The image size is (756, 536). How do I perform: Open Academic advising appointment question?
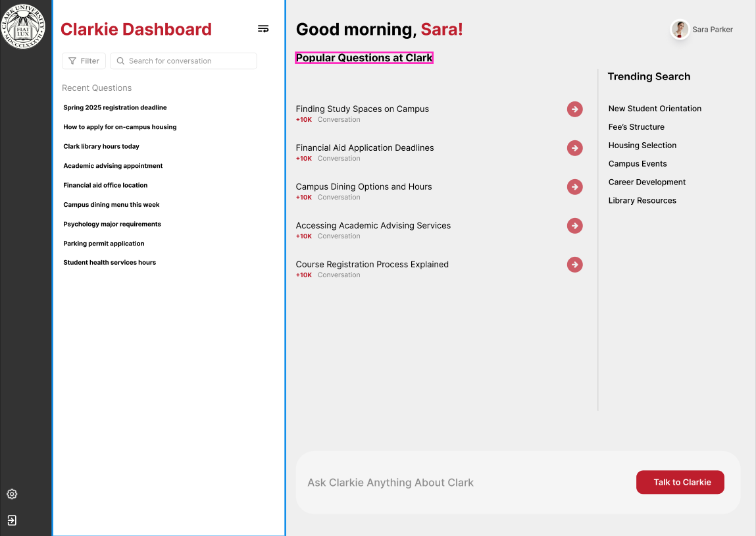(113, 165)
